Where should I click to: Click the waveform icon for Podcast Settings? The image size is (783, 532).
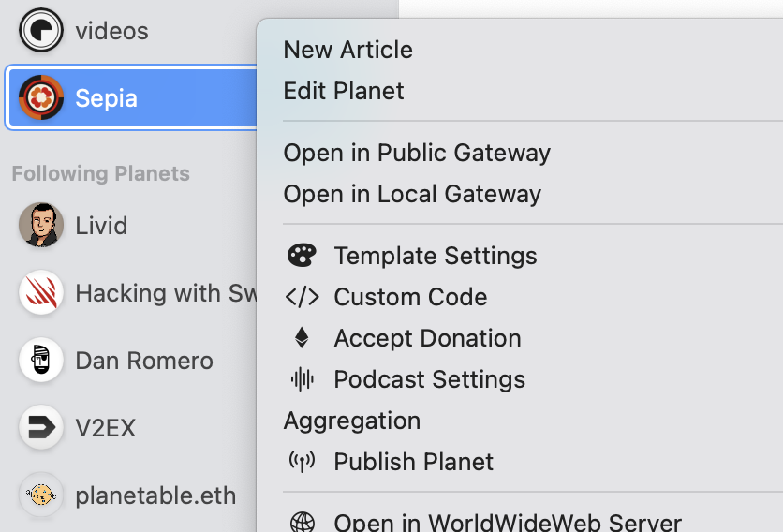[303, 379]
